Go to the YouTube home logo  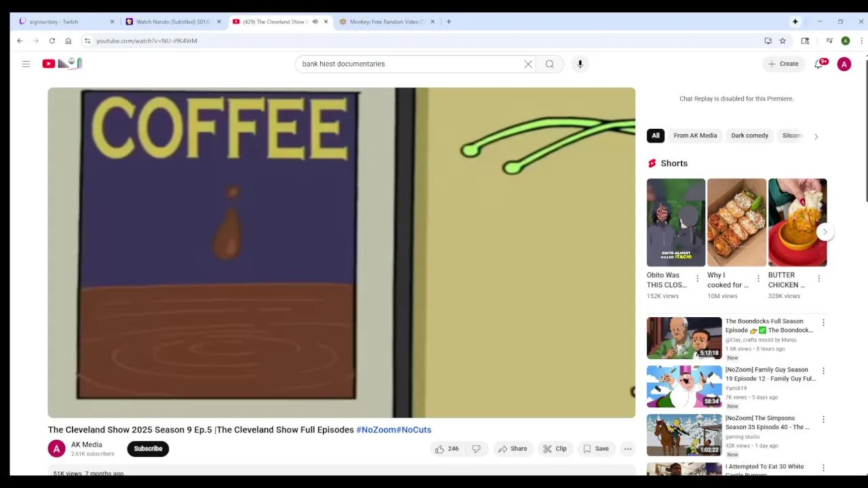(62, 64)
